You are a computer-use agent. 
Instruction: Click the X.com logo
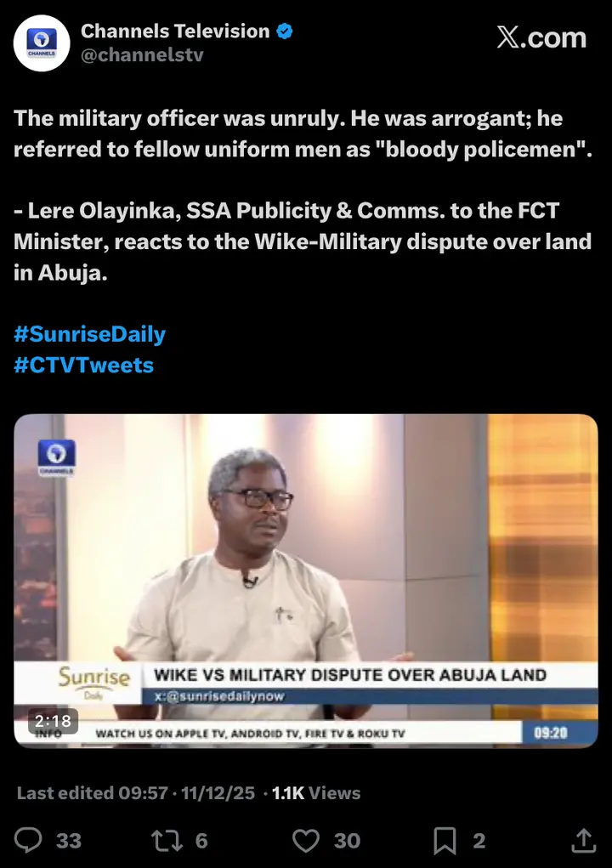pyautogui.click(x=541, y=37)
